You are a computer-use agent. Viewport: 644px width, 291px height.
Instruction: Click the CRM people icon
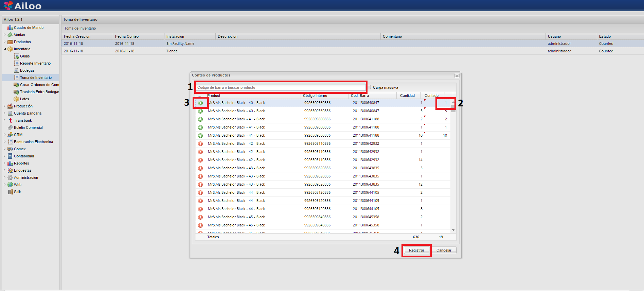coord(10,135)
